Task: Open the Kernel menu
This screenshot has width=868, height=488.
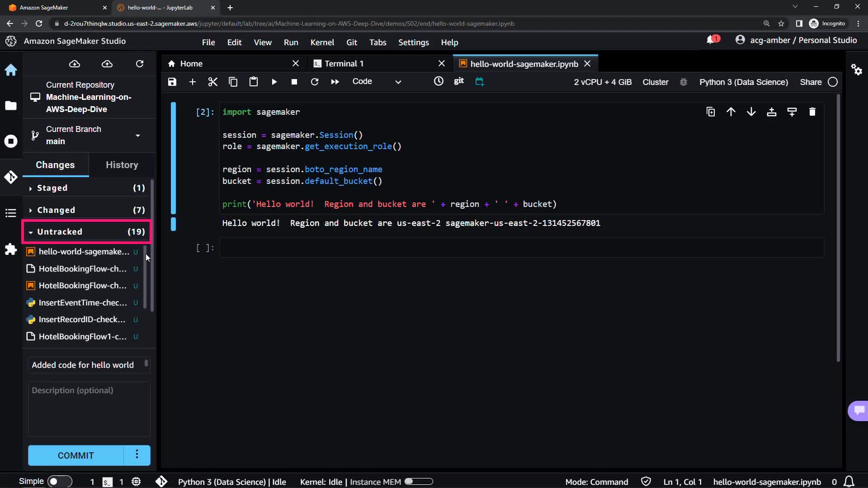Action: [322, 42]
